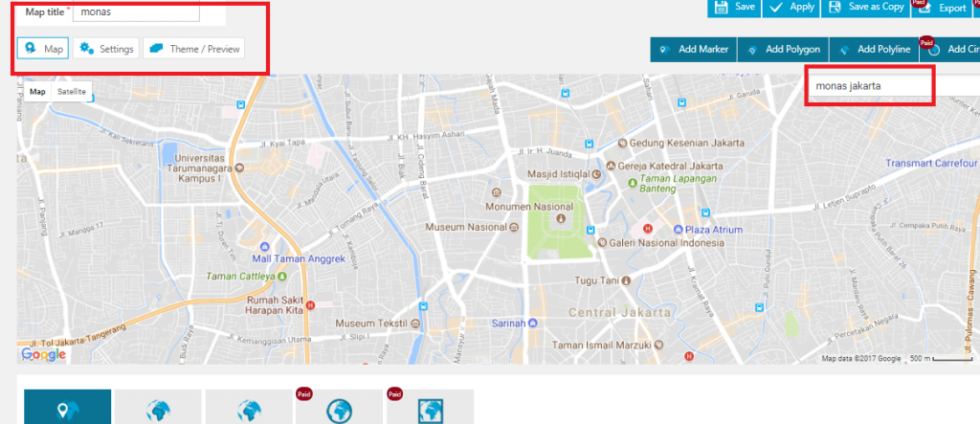Click the Map title input field
980x424 pixels.
point(137,12)
